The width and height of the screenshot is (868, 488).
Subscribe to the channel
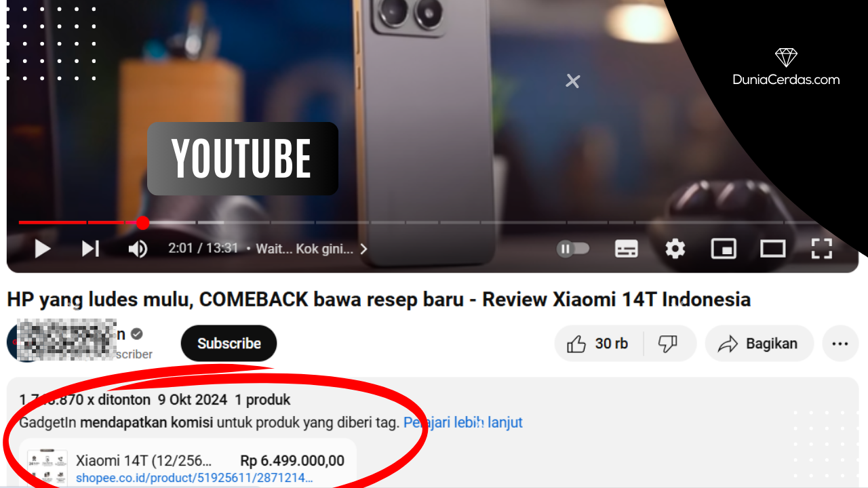click(229, 344)
